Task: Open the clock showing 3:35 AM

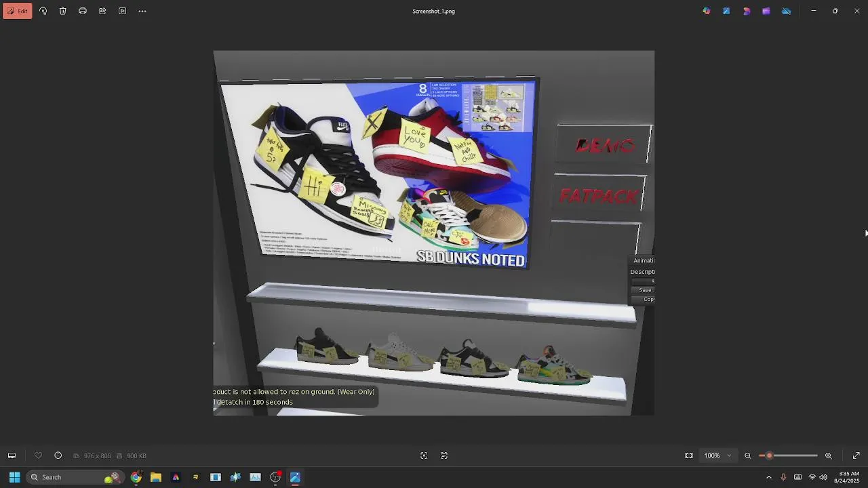Action: [847, 477]
